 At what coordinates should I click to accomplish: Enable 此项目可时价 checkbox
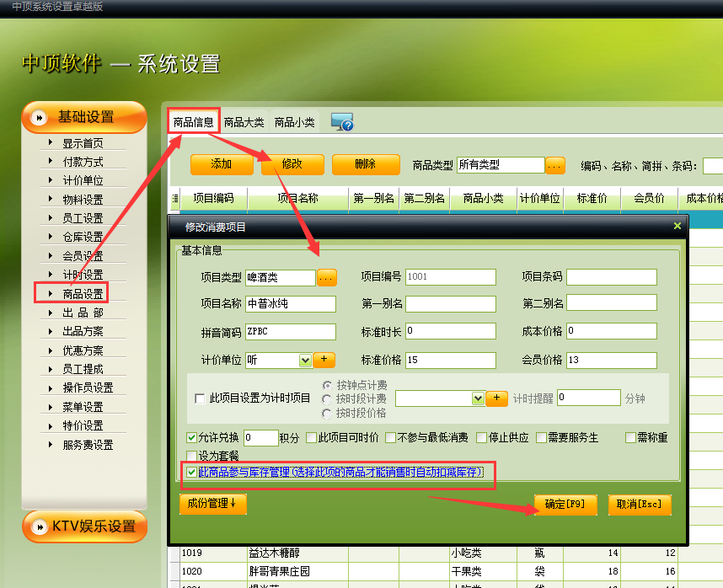(311, 437)
